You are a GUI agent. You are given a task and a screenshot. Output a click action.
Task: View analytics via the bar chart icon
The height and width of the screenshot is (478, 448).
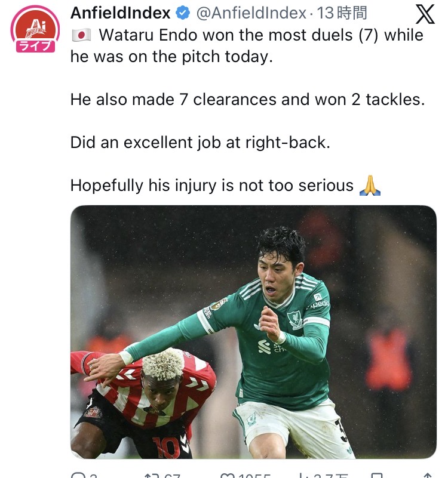coord(303,476)
